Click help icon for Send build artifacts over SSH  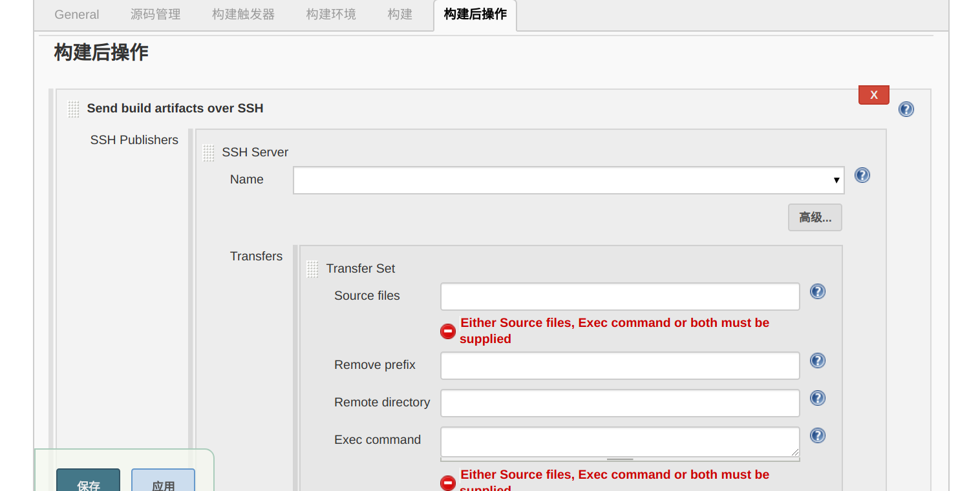(x=906, y=109)
